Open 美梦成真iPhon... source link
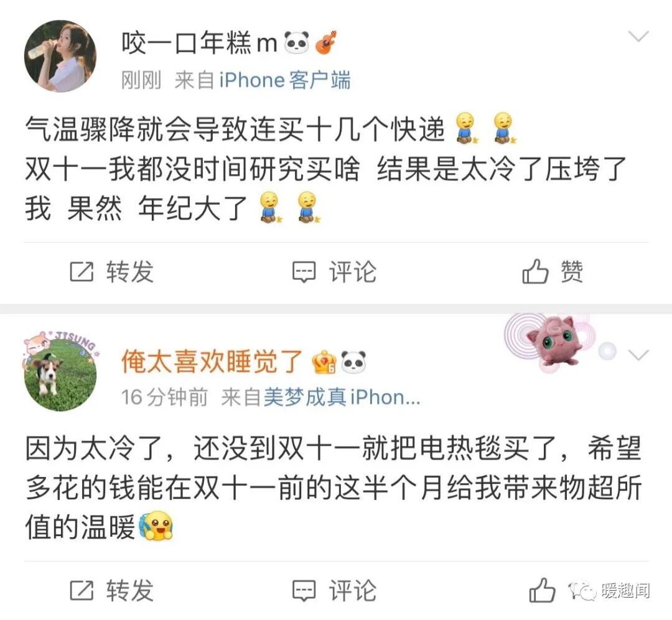The image size is (672, 620). (x=342, y=397)
